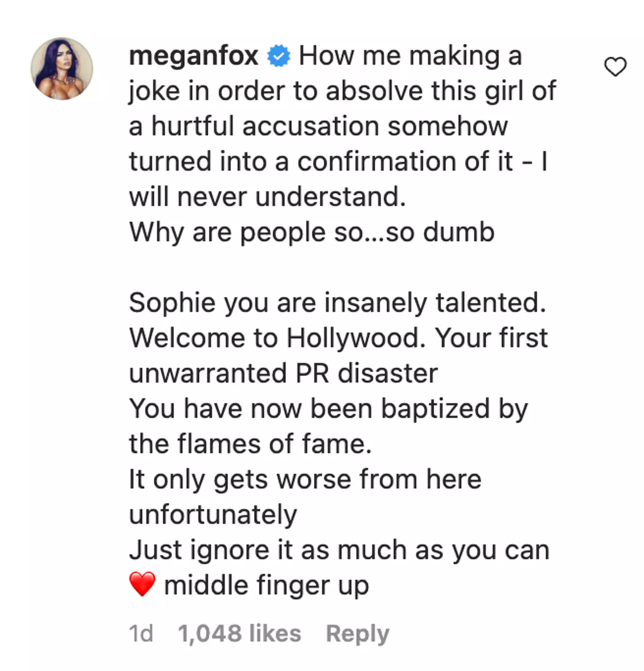Click the line 'Why are people so...so dumb'

point(312,232)
